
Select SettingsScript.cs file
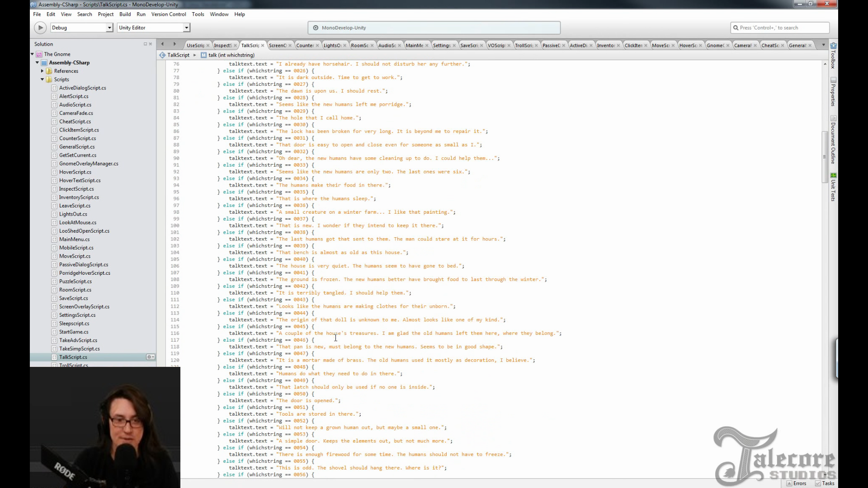pos(77,315)
